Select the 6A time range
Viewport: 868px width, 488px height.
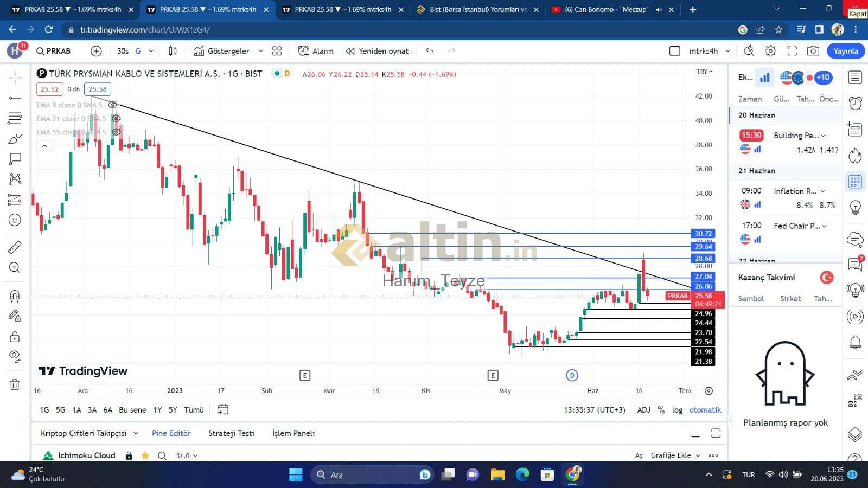click(108, 410)
